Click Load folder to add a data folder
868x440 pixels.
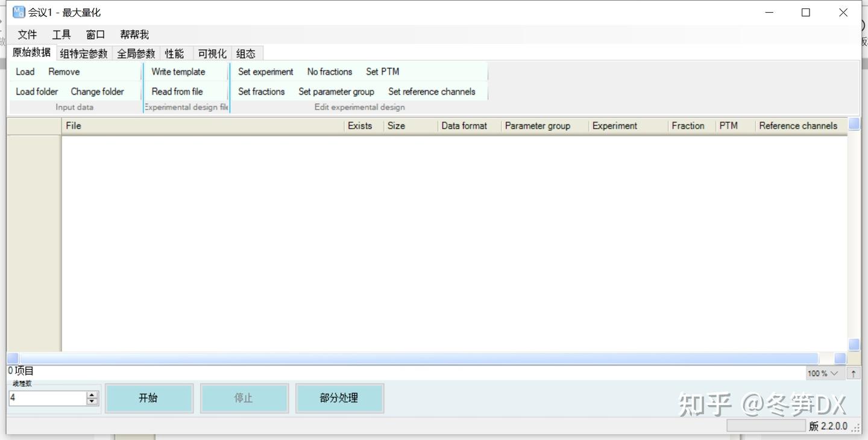[36, 92]
